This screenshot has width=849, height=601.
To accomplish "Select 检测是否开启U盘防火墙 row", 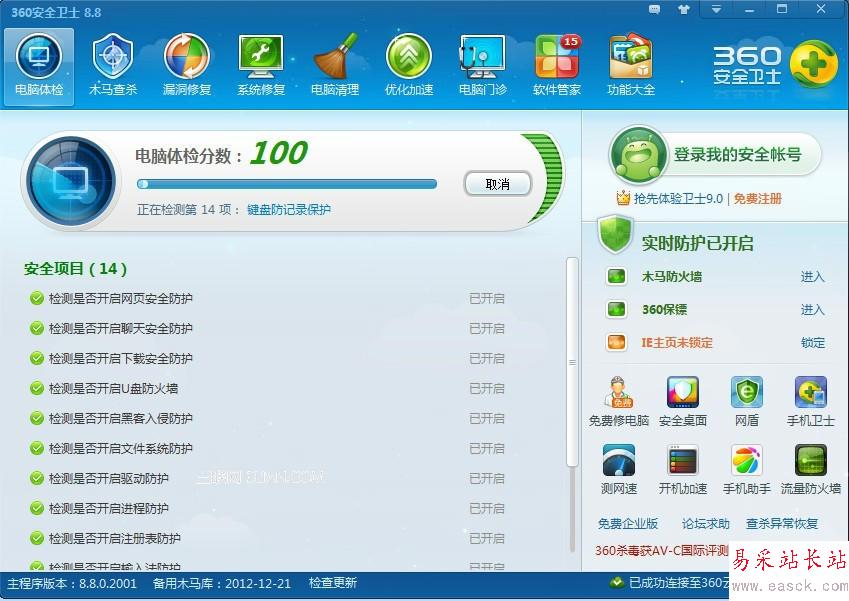I will pos(266,388).
